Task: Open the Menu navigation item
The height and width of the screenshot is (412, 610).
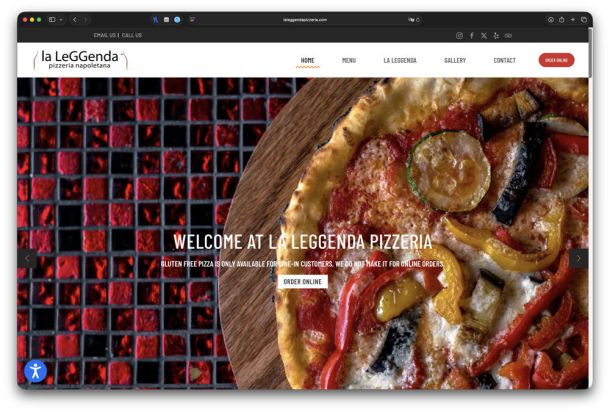Action: point(349,60)
